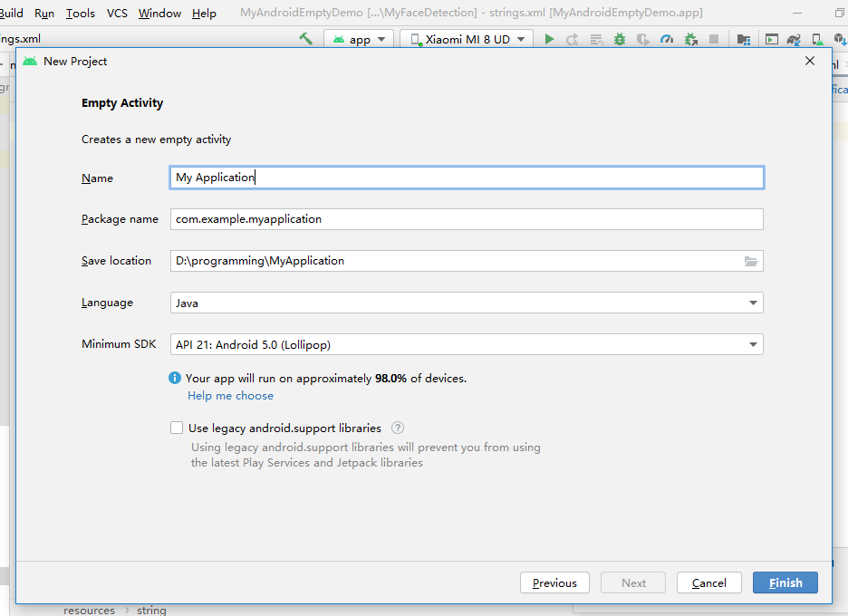Click the 98.0% devices text
The width and height of the screenshot is (848, 616).
(390, 378)
